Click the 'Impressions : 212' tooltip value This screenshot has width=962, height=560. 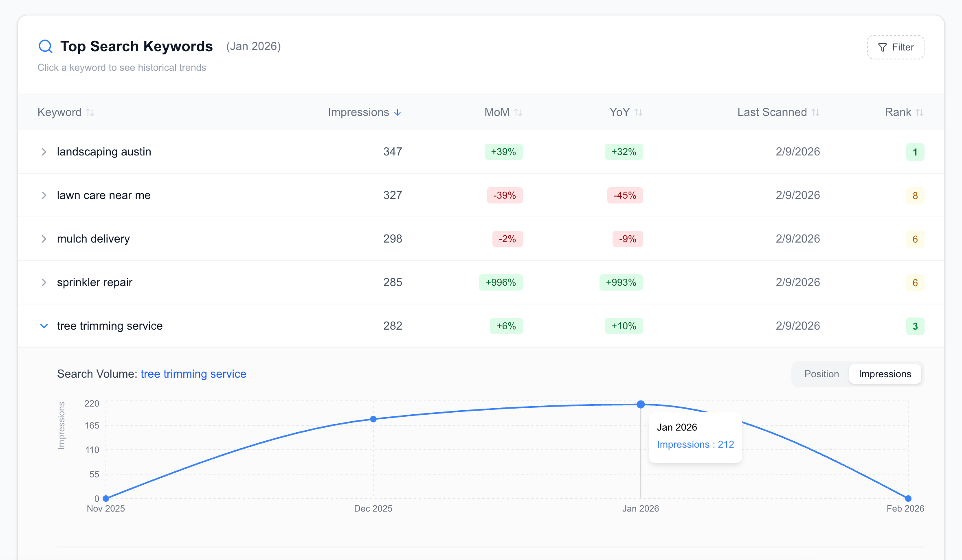pos(696,444)
